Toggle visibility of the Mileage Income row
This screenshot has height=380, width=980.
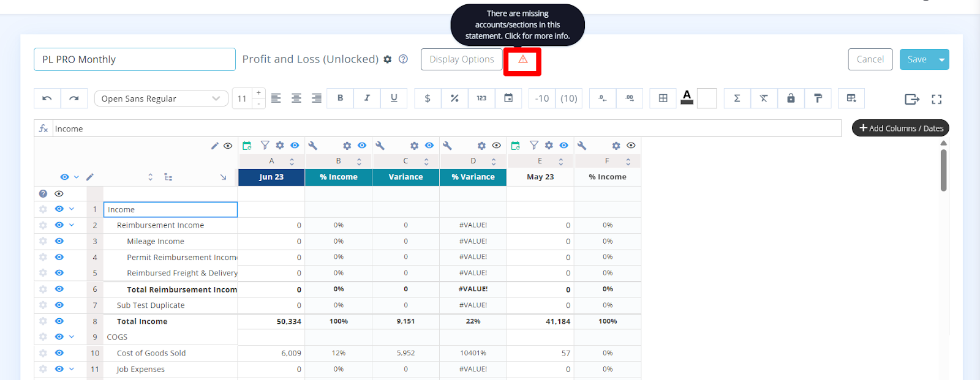(x=59, y=241)
